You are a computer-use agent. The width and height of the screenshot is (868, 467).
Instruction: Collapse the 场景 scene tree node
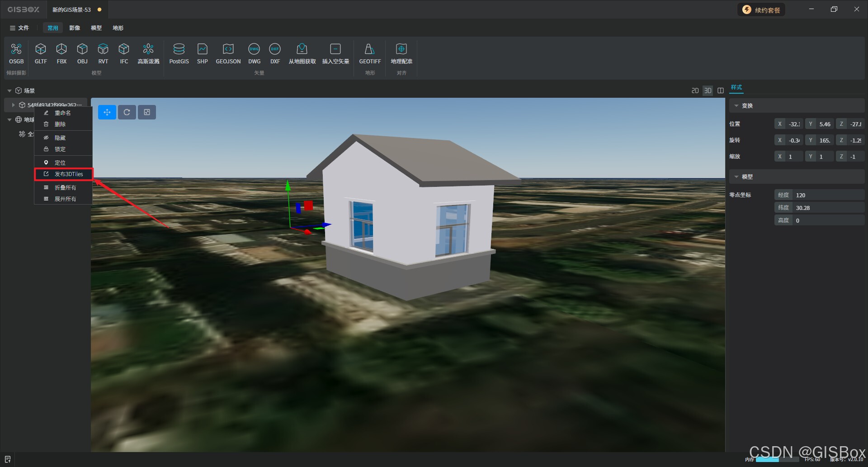click(x=9, y=91)
